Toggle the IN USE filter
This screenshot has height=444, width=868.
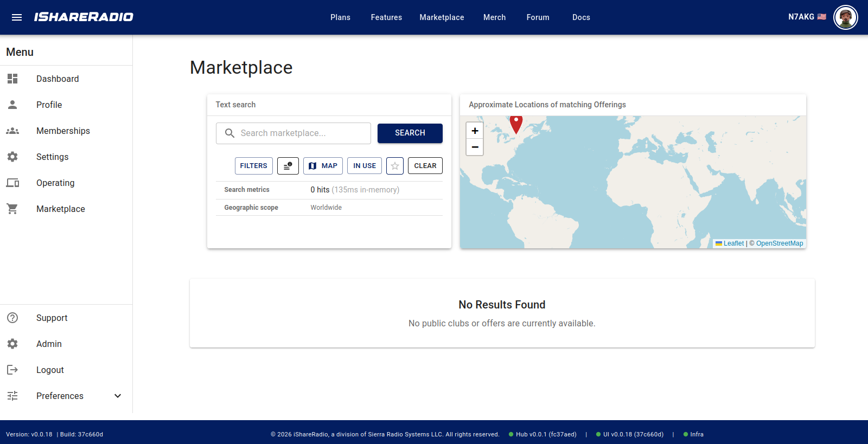click(365, 166)
